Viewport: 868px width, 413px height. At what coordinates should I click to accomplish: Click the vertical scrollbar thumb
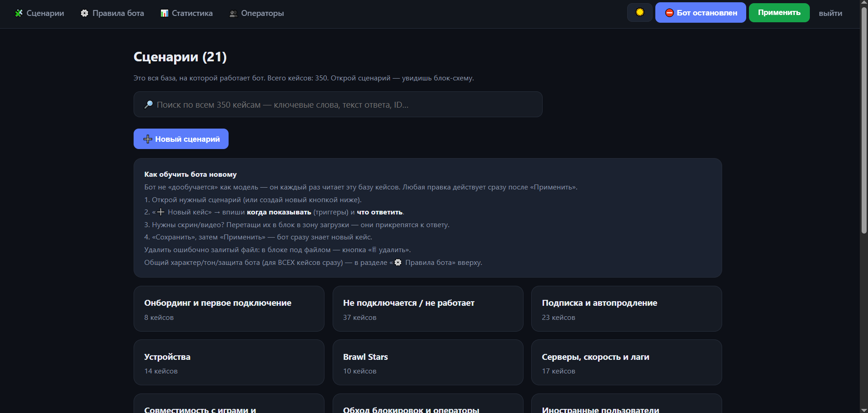click(864, 120)
